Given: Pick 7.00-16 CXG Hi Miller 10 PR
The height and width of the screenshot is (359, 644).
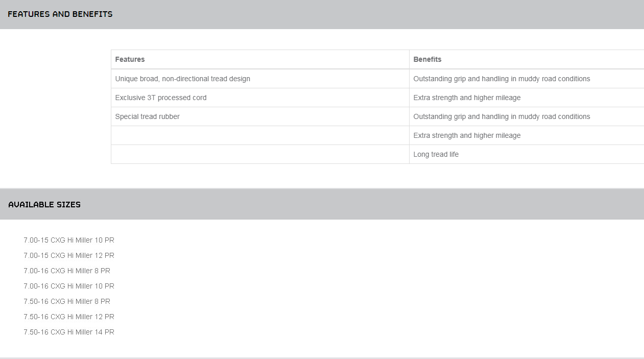Looking at the screenshot, I should coord(69,286).
